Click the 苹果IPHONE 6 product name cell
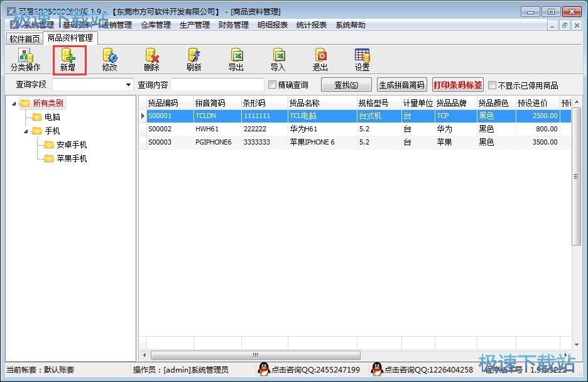Image resolution: width=588 pixels, height=382 pixels. click(x=322, y=142)
